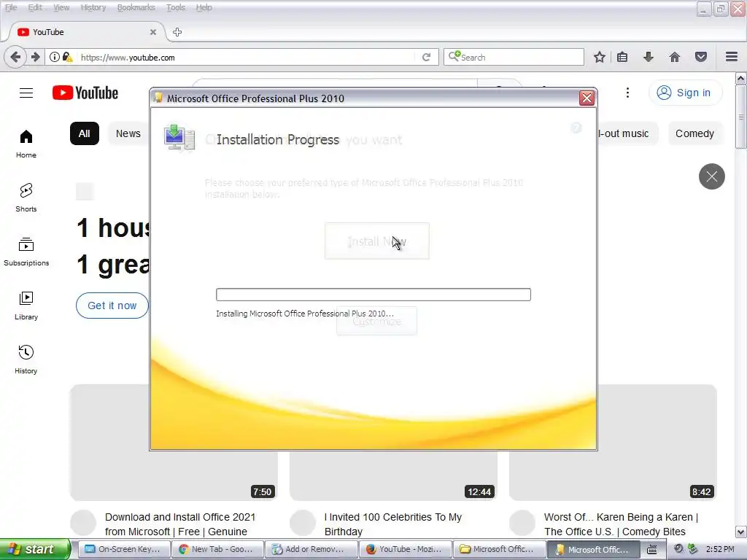This screenshot has height=560, width=747.
Task: Open Worst Of Karen Being a Karen video
Action: pyautogui.click(x=621, y=524)
